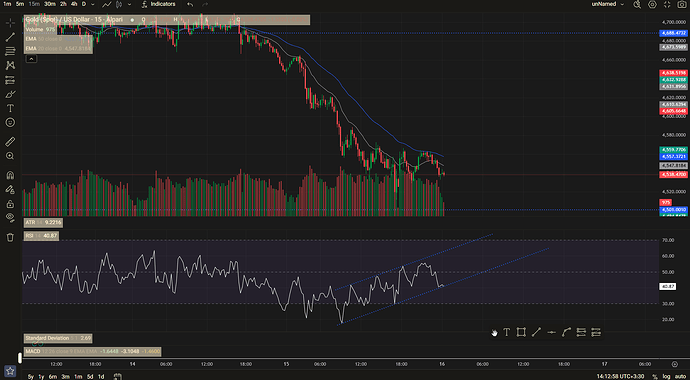Switch to the 1m timeframe
The width and height of the screenshot is (690, 380).
tap(7, 4)
